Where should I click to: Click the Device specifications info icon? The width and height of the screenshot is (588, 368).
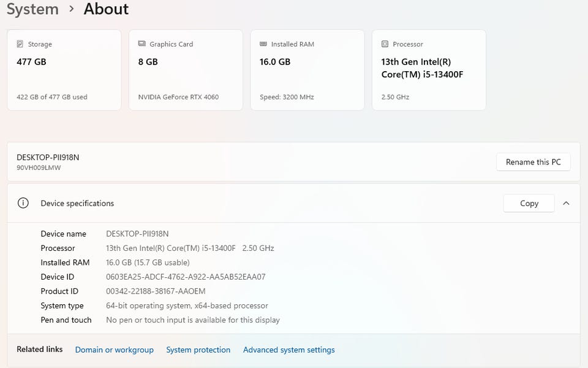[23, 203]
